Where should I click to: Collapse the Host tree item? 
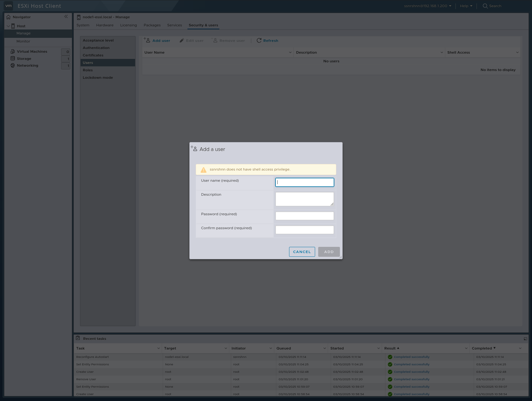coord(8,26)
